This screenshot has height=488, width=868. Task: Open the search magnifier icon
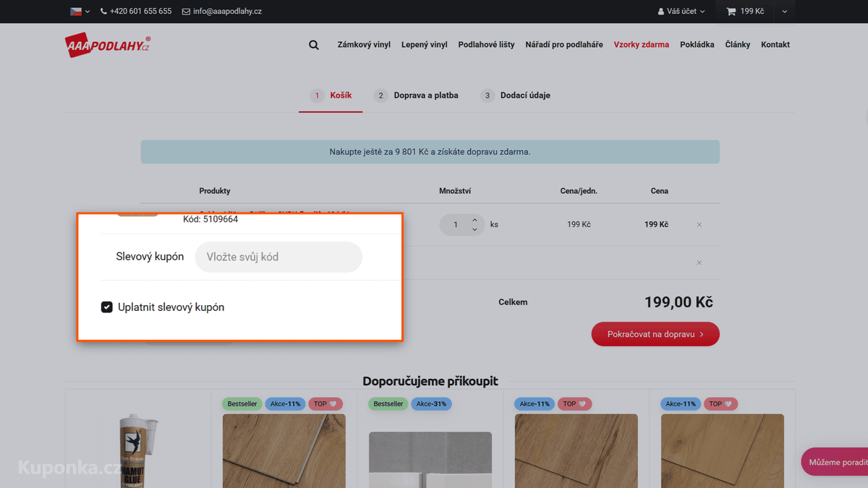click(x=314, y=45)
